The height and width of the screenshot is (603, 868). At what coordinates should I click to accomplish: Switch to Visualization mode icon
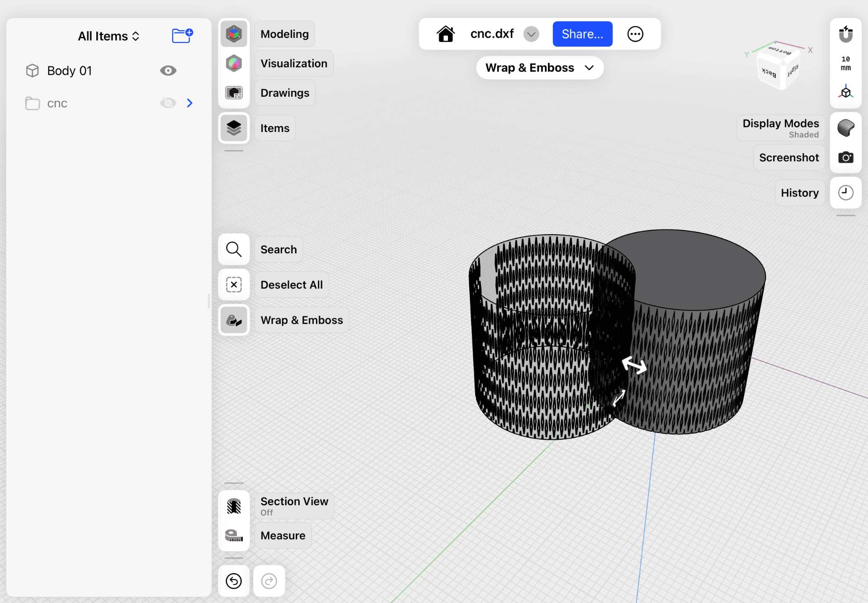tap(234, 63)
